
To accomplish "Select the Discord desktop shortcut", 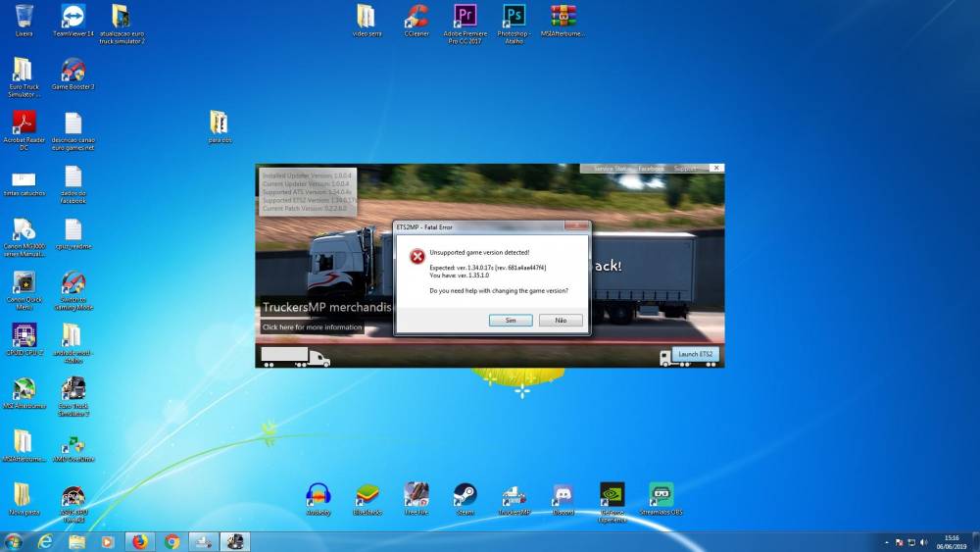I will [x=563, y=495].
